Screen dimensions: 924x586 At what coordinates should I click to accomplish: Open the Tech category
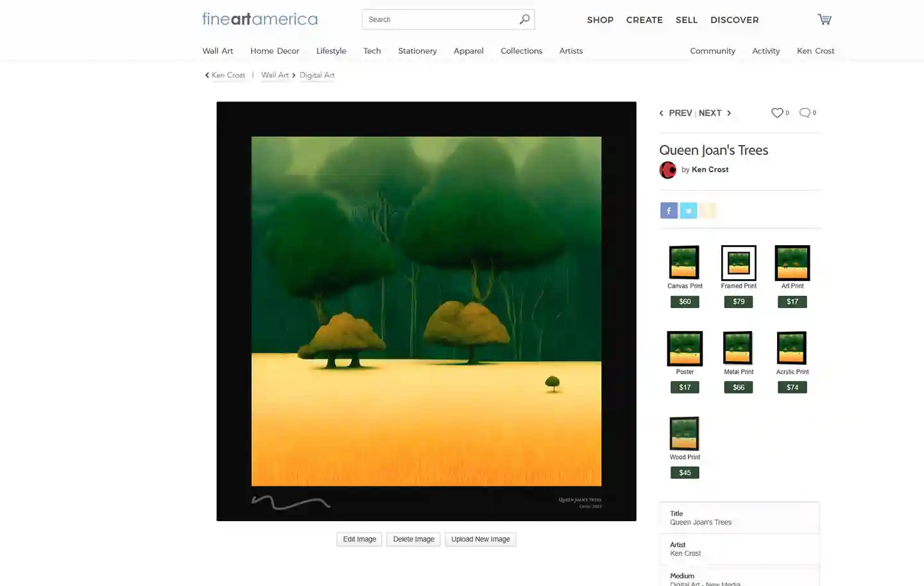tap(372, 51)
